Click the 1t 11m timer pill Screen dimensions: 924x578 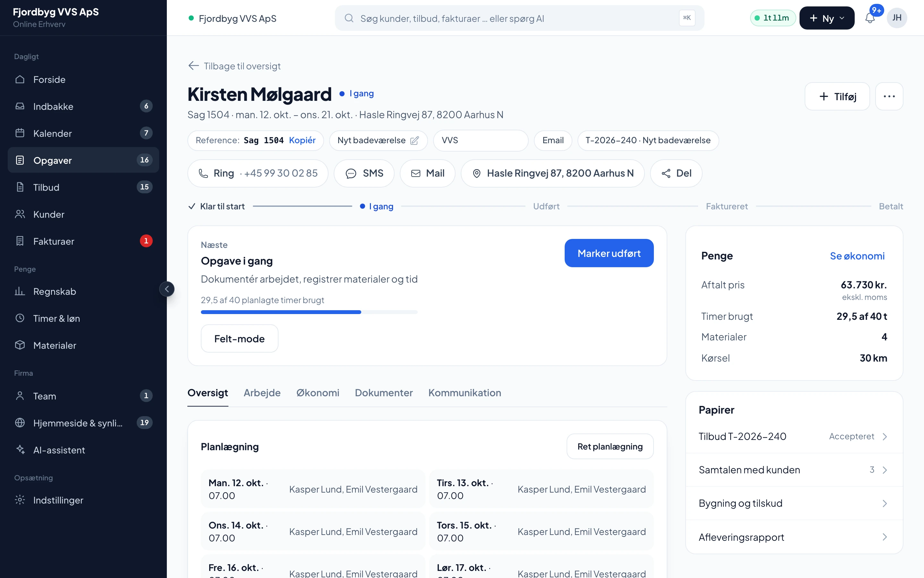[x=773, y=18]
